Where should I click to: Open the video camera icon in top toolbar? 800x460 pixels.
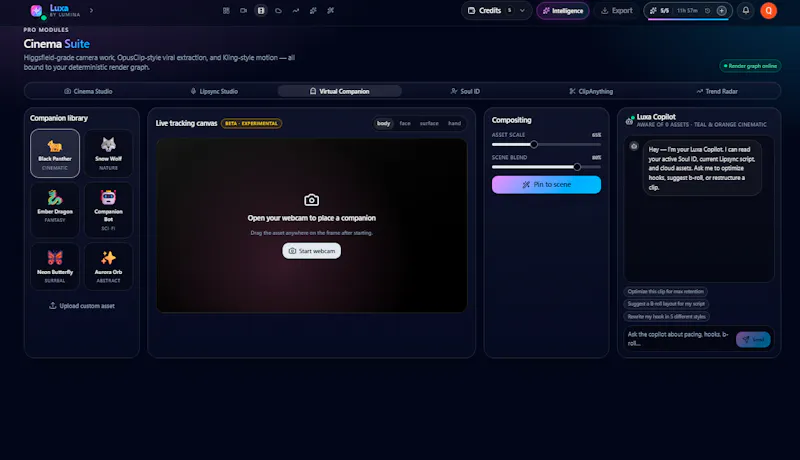[243, 10]
